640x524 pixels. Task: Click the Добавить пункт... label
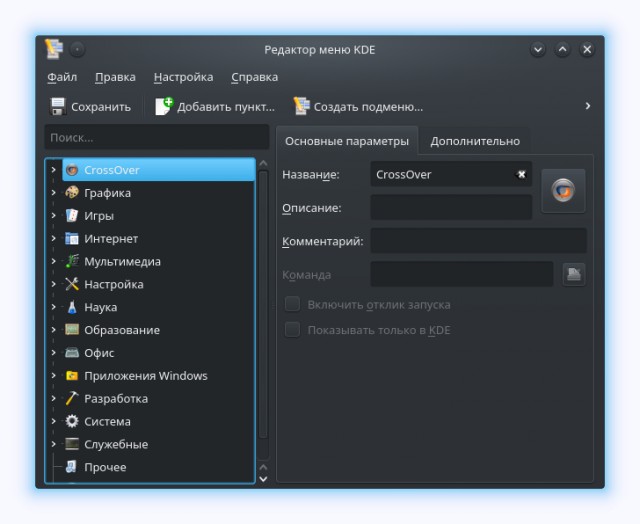coord(226,107)
